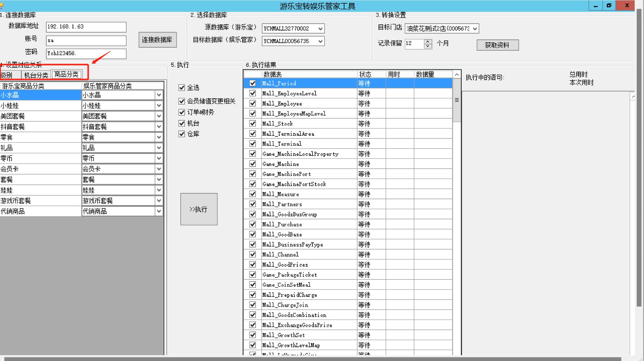
Task: Toggle the 订单&财务 checkbox
Action: pos(182,112)
